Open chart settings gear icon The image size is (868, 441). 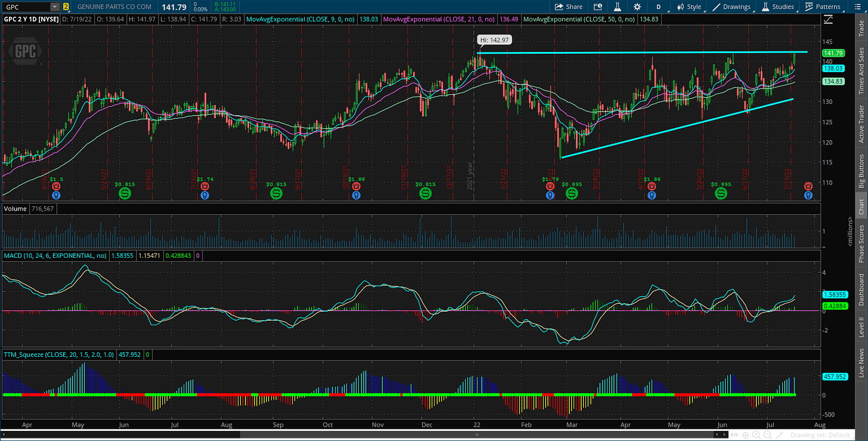[637, 7]
